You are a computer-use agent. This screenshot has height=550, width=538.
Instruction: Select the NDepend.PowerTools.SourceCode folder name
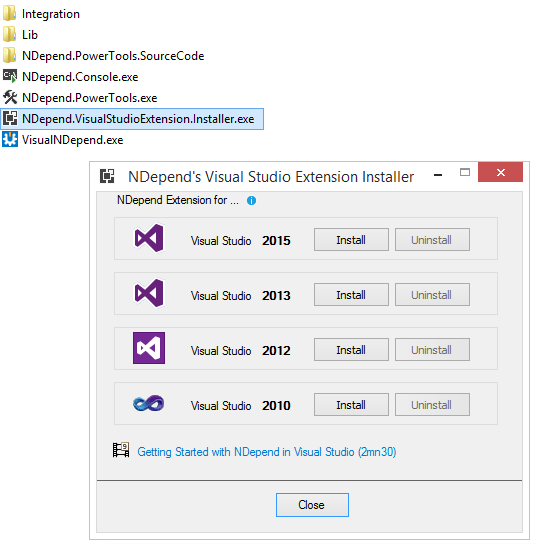pyautogui.click(x=113, y=56)
